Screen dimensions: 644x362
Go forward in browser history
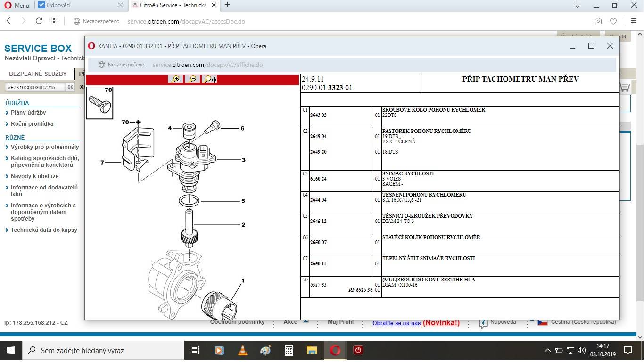[24, 21]
